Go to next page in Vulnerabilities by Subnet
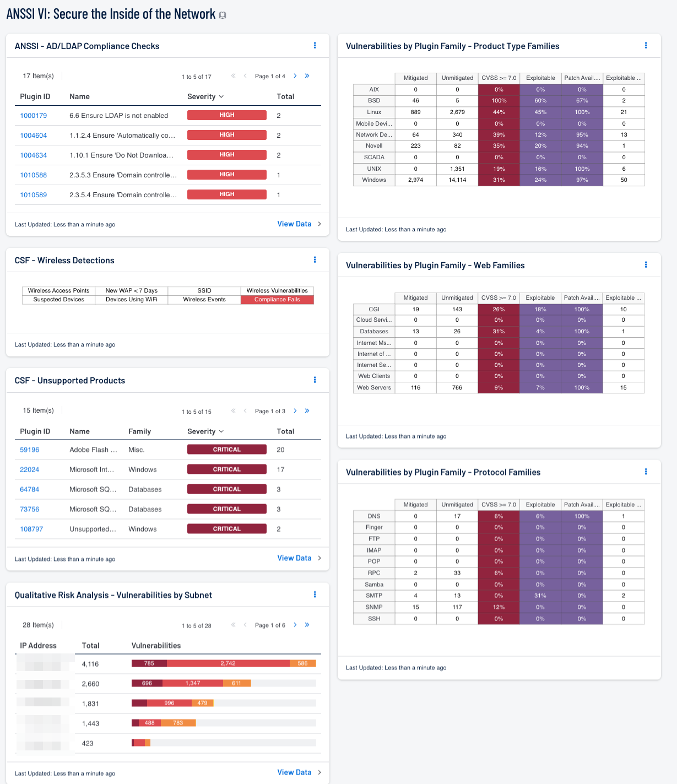677x784 pixels. tap(295, 625)
